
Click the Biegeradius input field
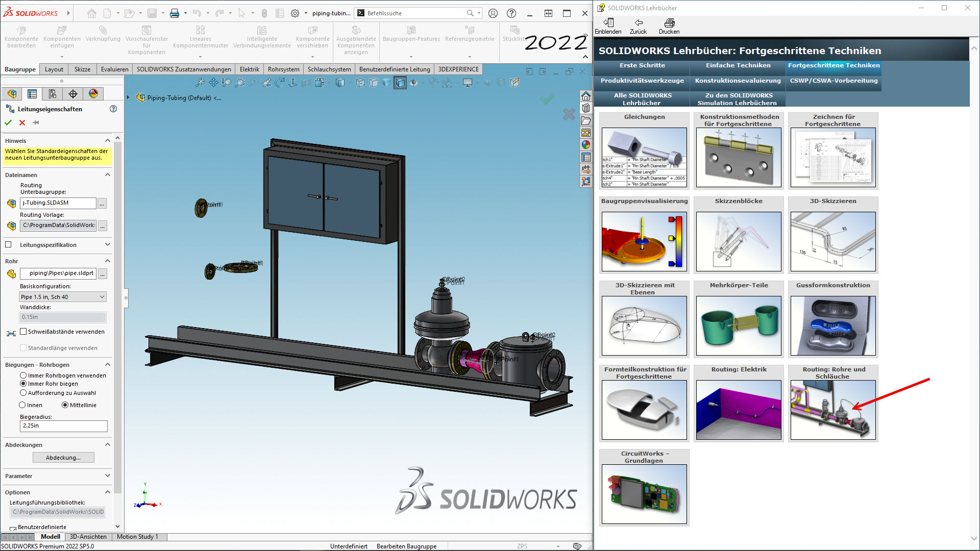tap(64, 426)
